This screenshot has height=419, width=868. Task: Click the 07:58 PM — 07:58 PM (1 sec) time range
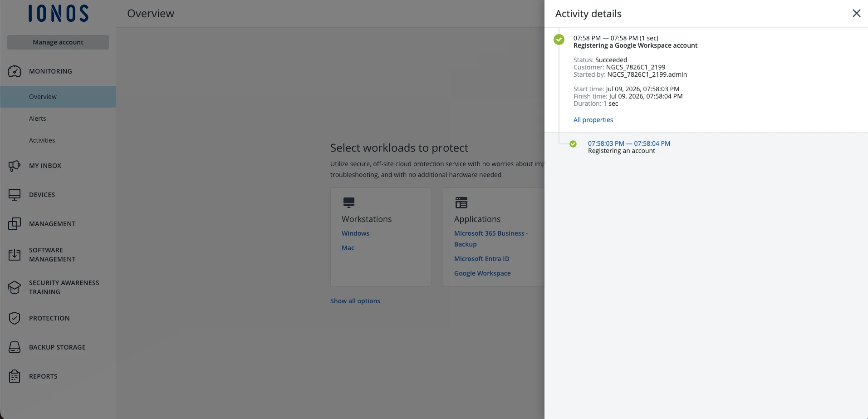tap(616, 38)
